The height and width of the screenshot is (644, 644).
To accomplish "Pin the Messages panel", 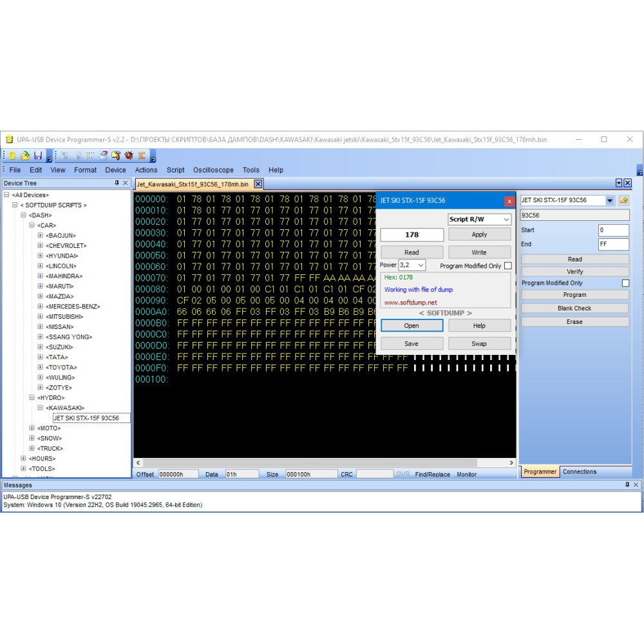I will pyautogui.click(x=627, y=485).
